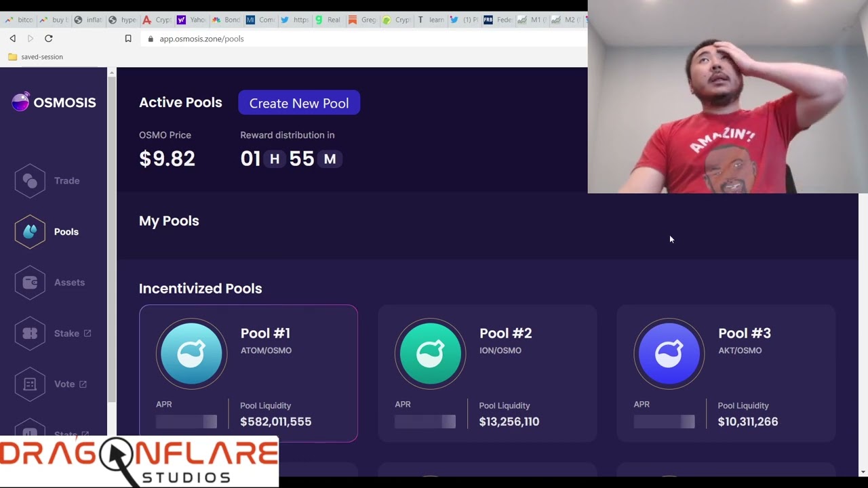Open the Assets wallet icon

(30, 283)
